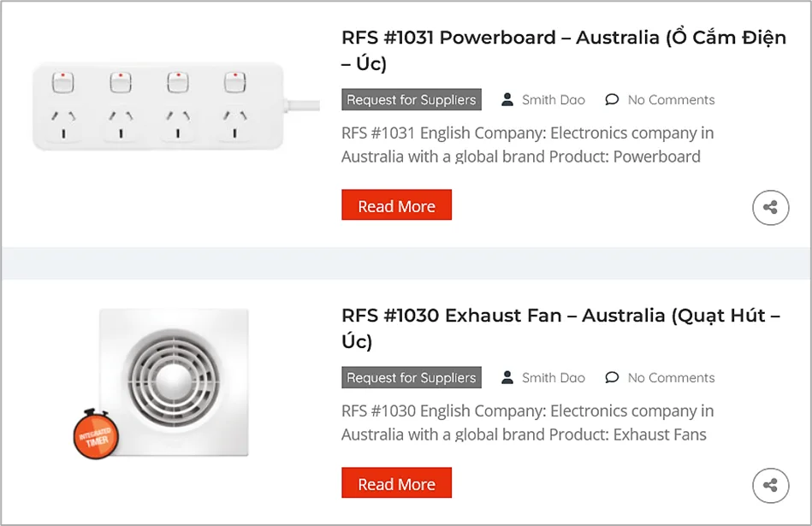Select Request for Suppliers tag on Powerboard post

[412, 99]
